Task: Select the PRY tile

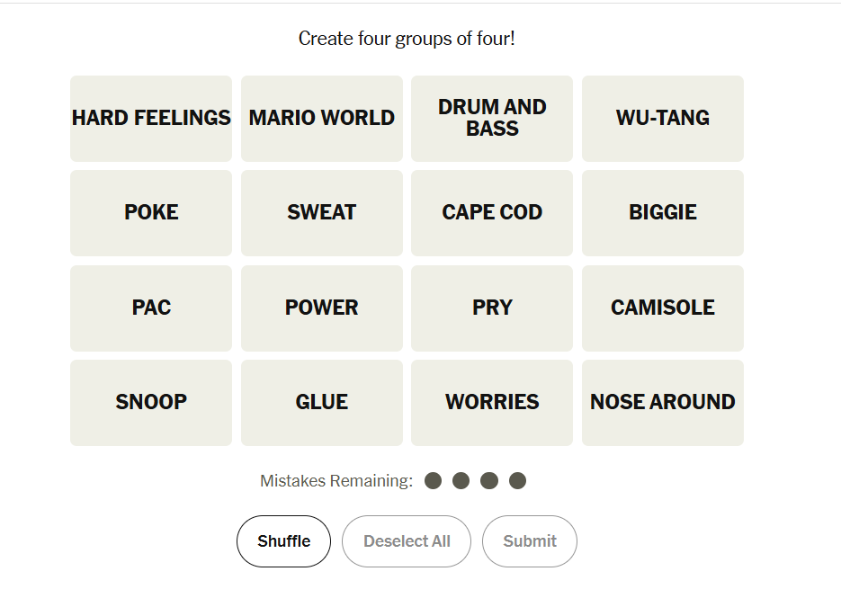Action: click(492, 308)
